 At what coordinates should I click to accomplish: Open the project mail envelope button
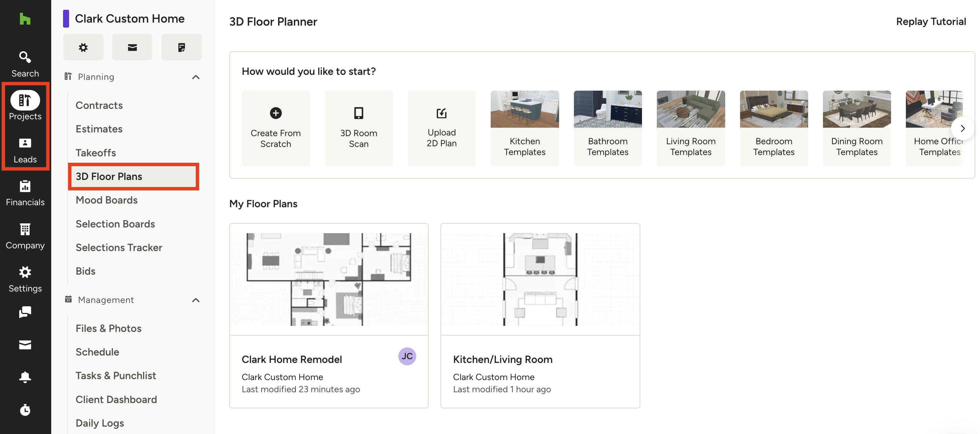(132, 47)
